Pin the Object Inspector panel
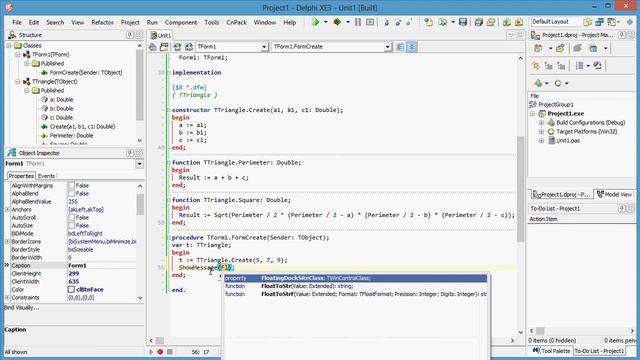This screenshot has width=640, height=360. click(x=130, y=153)
